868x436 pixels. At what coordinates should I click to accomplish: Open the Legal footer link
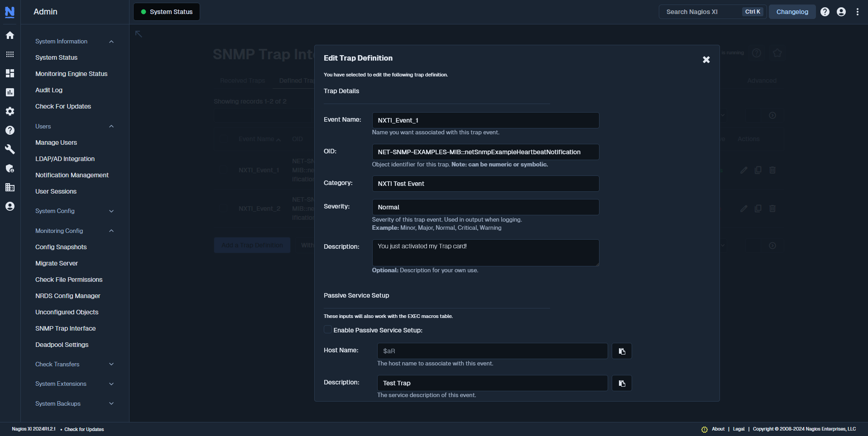[739, 429]
